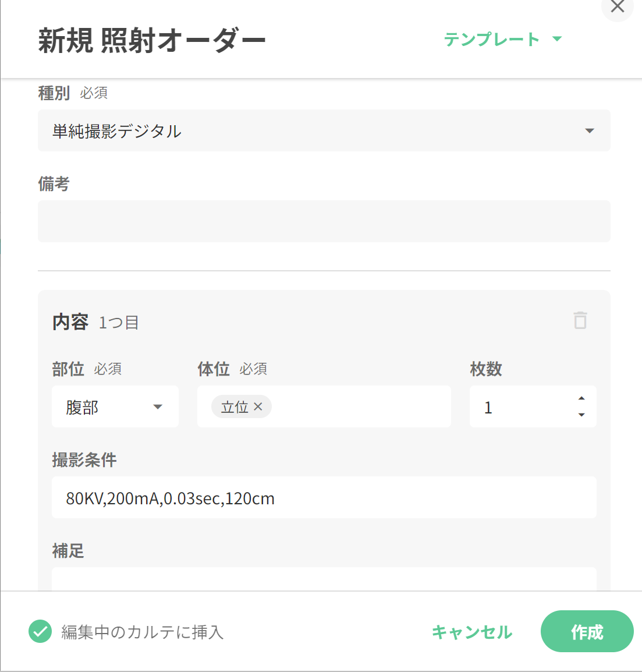642x672 pixels.
Task: Focus the 備考 text field
Action: click(324, 221)
